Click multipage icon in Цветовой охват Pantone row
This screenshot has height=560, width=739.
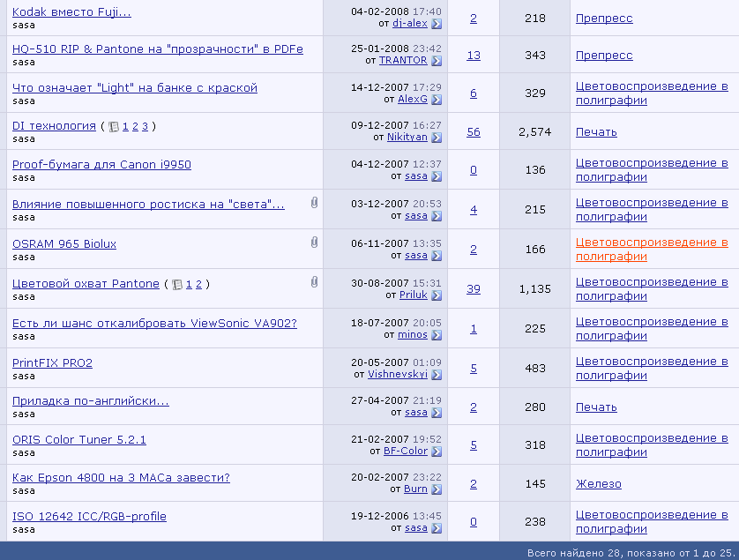click(x=177, y=285)
